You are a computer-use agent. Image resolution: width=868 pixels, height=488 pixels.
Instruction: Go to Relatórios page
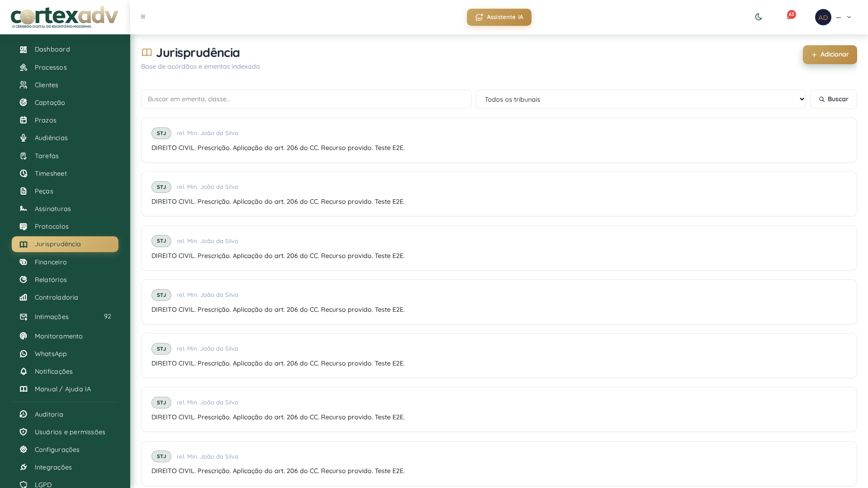coord(65,280)
